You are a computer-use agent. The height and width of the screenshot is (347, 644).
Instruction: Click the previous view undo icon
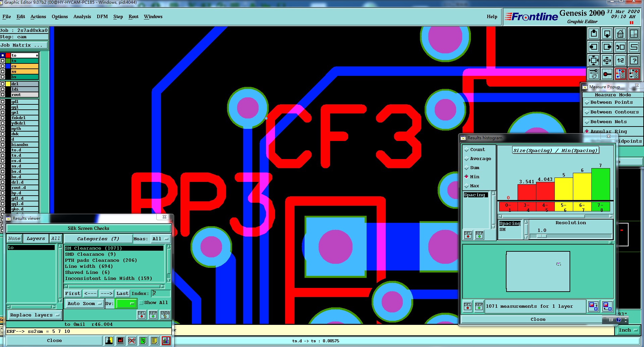tap(621, 47)
